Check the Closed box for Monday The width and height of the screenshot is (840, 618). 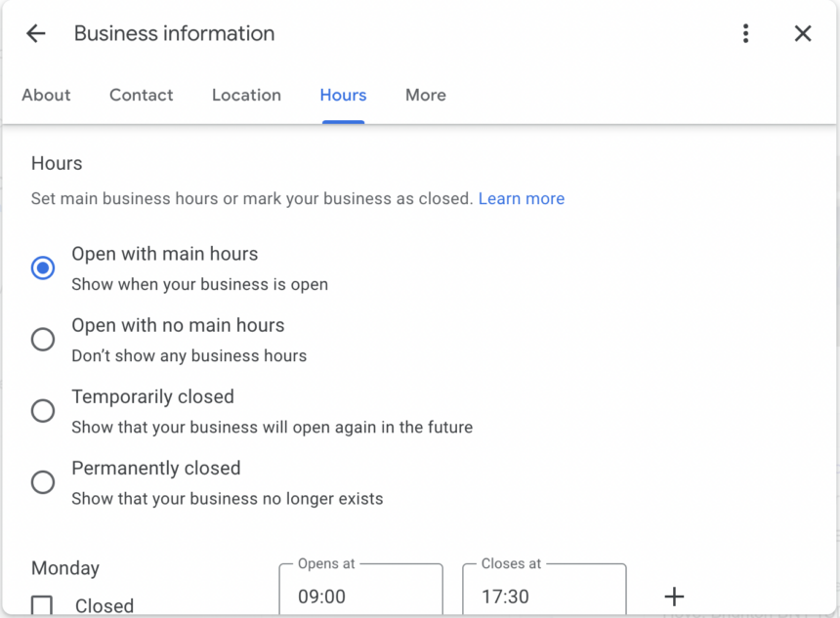pyautogui.click(x=43, y=605)
